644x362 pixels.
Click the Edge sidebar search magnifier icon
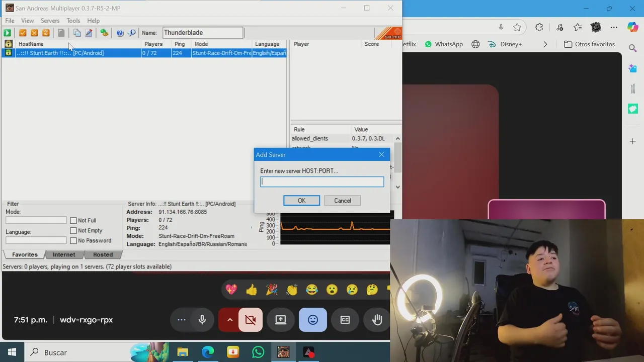pos(633,48)
